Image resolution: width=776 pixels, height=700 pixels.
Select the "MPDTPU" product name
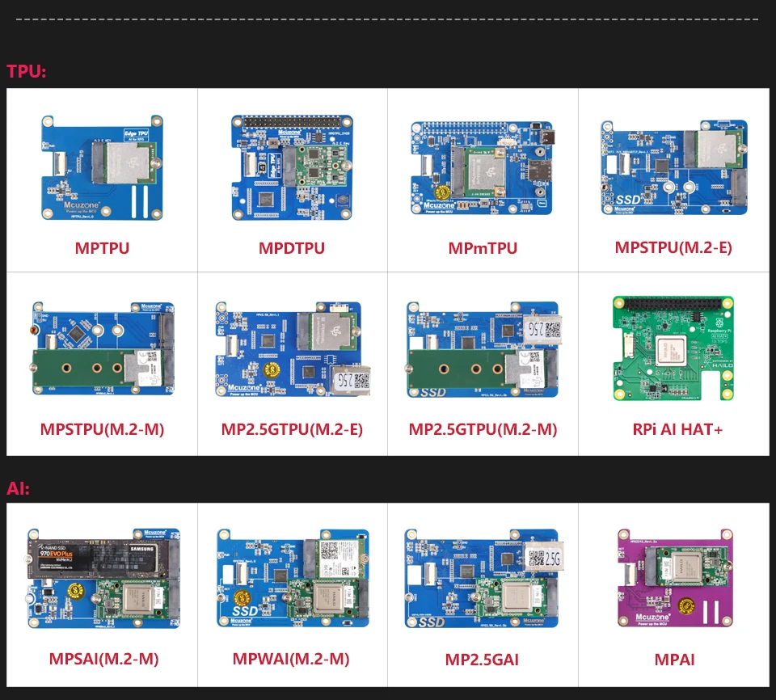[292, 248]
